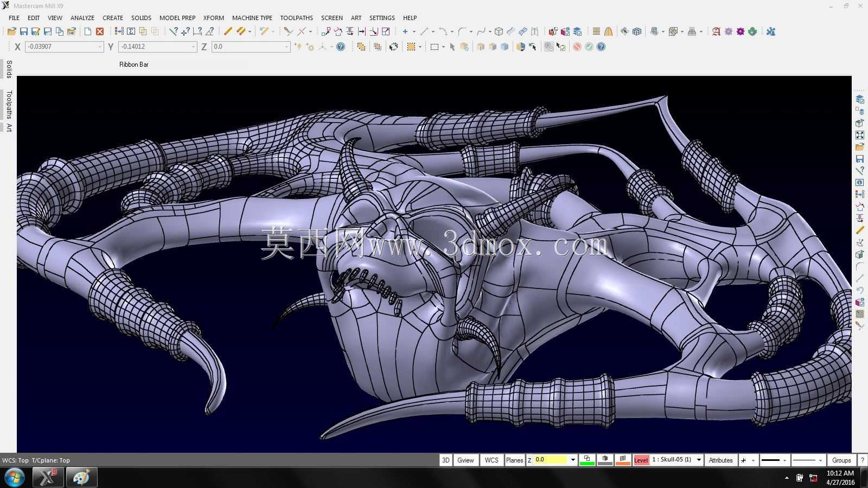The image size is (868, 488).
Task: Click the blue help circle beside Z field
Action: pos(341,47)
